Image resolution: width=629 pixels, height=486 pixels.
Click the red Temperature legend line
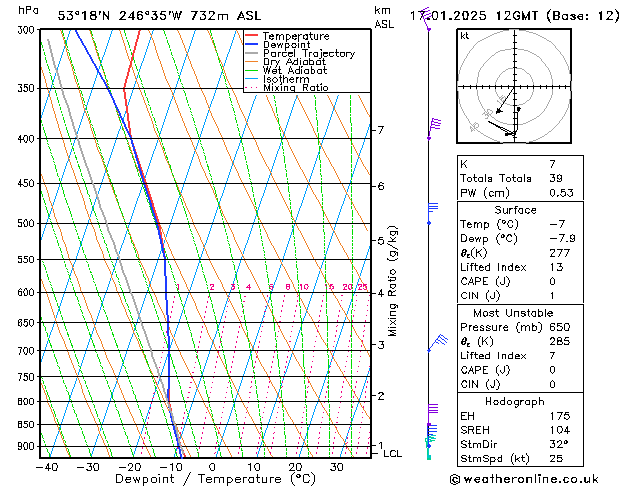pos(252,36)
